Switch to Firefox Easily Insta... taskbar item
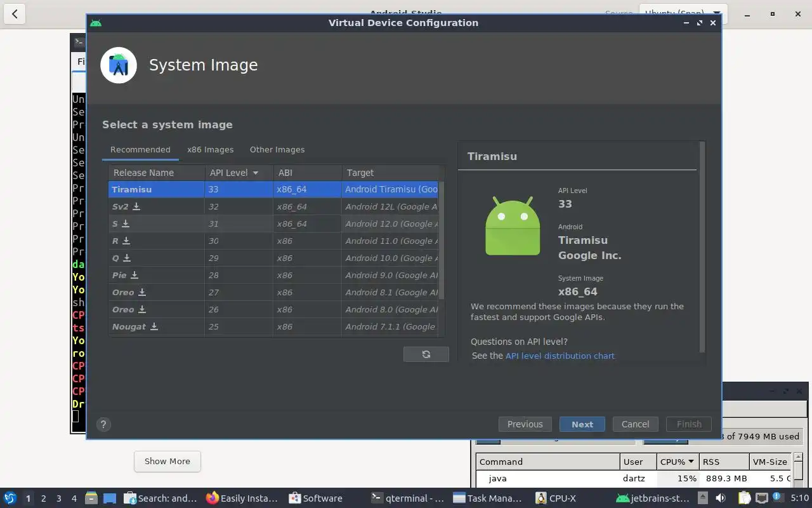Image resolution: width=812 pixels, height=508 pixels. tap(242, 498)
